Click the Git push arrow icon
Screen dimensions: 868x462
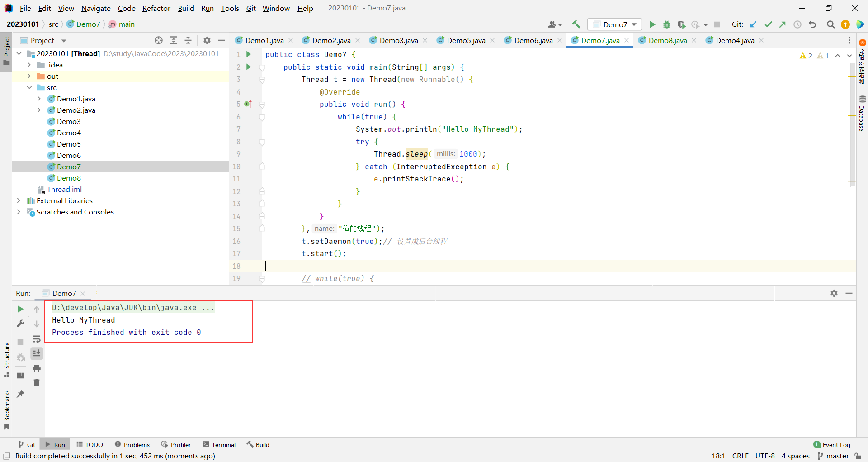(783, 24)
